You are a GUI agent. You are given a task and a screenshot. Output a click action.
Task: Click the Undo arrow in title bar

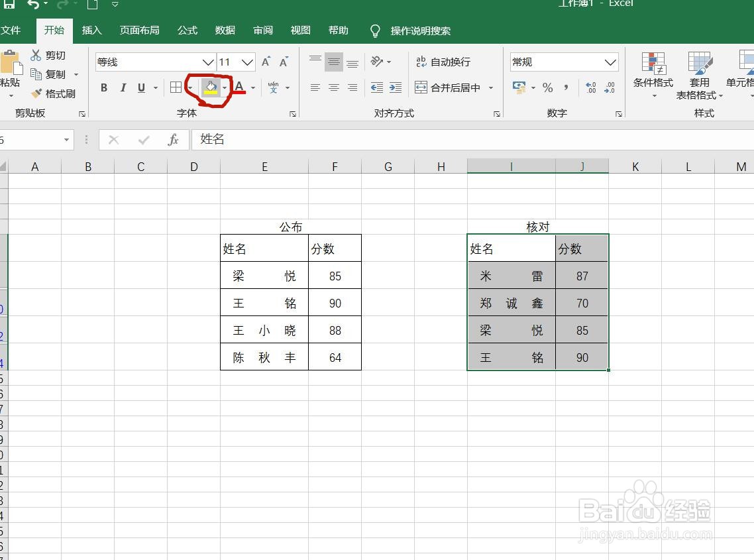pyautogui.click(x=33, y=5)
